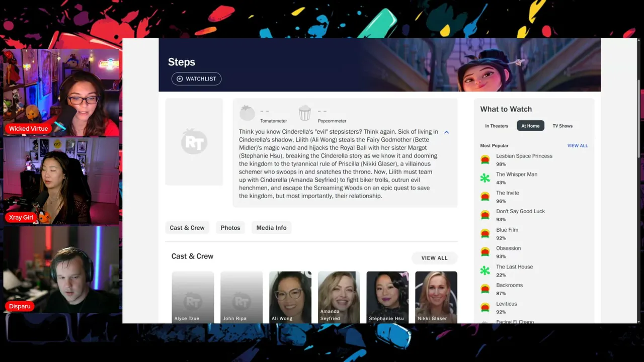
Task: Open the Don't Say Good Luck link
Action: pyautogui.click(x=521, y=212)
